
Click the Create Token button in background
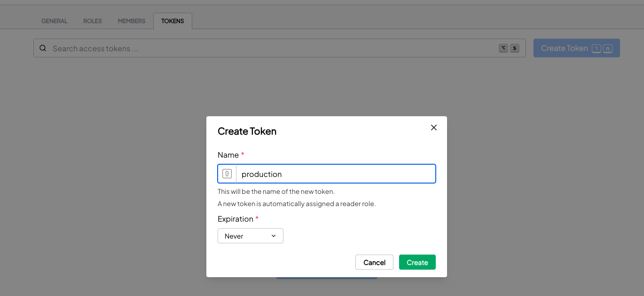(577, 48)
